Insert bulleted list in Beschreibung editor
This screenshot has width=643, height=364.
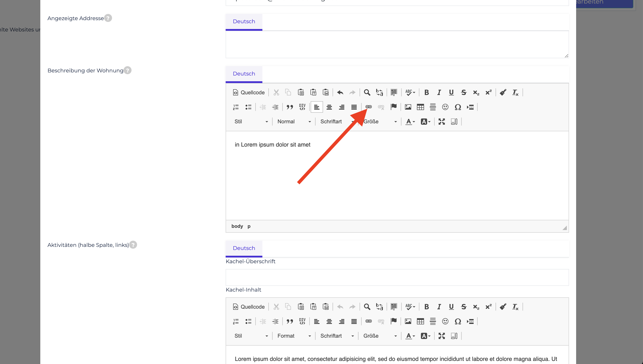pos(248,107)
